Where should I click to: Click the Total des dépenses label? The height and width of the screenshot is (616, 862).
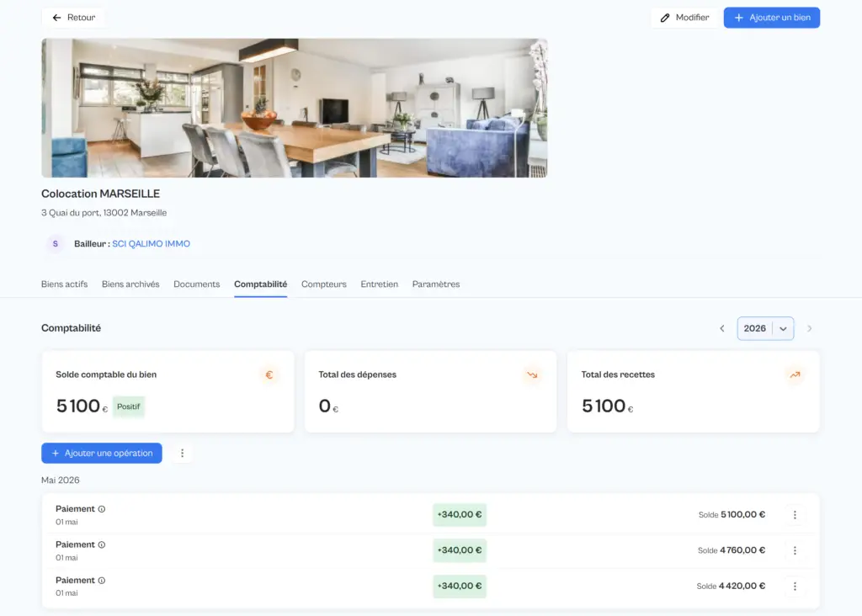point(357,374)
